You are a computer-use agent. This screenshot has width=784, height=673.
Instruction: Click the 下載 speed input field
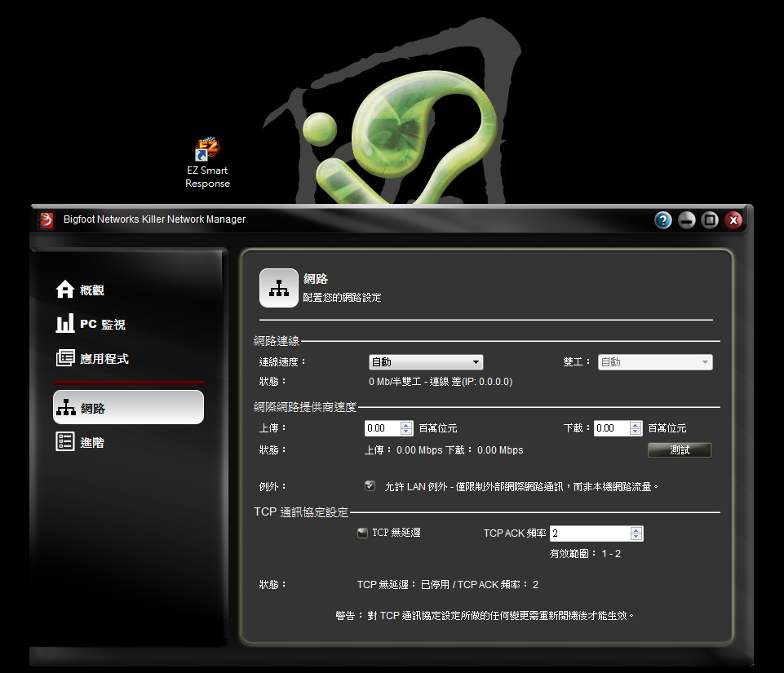click(612, 428)
